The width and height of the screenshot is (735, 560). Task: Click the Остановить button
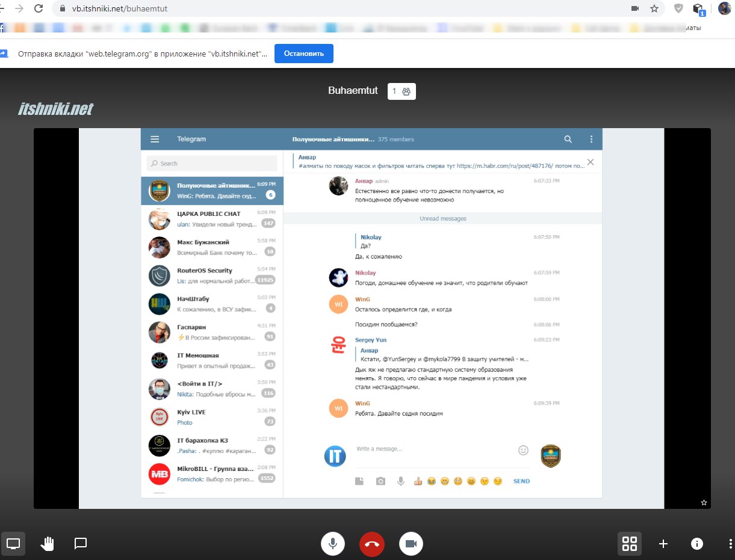304,54
